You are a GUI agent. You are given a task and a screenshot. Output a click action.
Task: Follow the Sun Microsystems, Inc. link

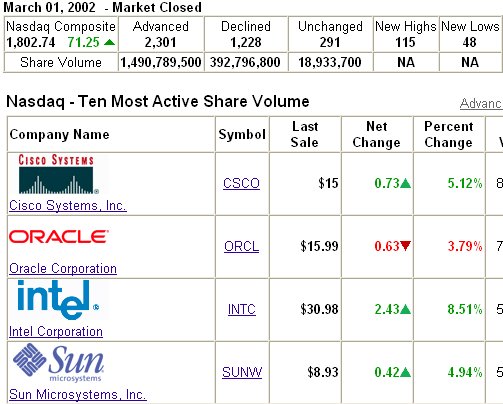[78, 394]
